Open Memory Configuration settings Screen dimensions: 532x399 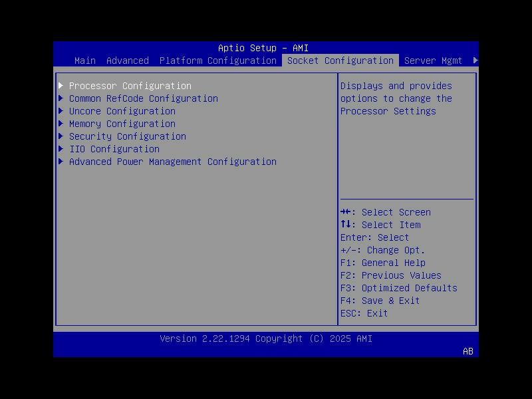pos(122,124)
